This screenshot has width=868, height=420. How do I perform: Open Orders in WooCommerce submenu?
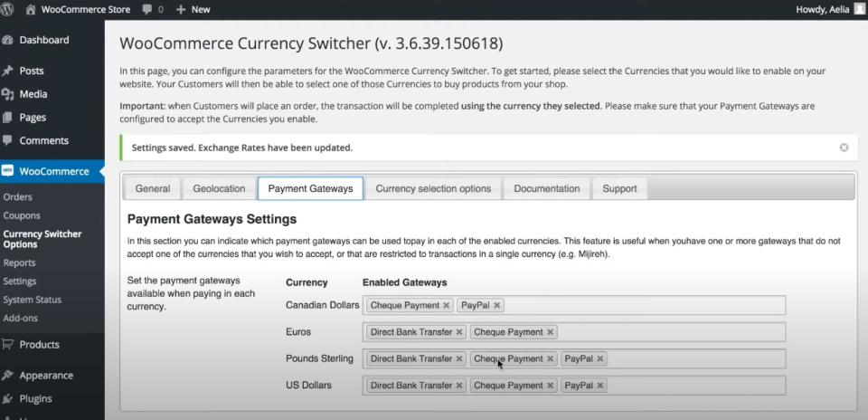pyautogui.click(x=18, y=196)
